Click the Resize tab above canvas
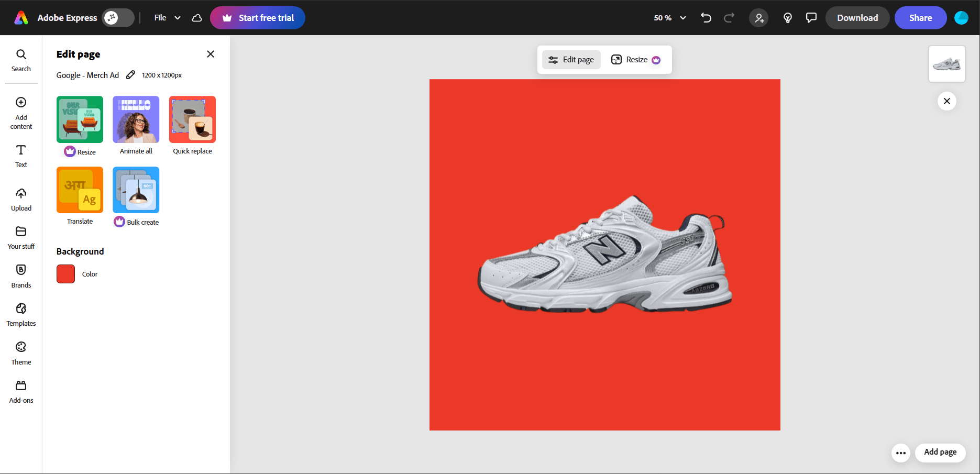The width and height of the screenshot is (980, 474). (635, 60)
